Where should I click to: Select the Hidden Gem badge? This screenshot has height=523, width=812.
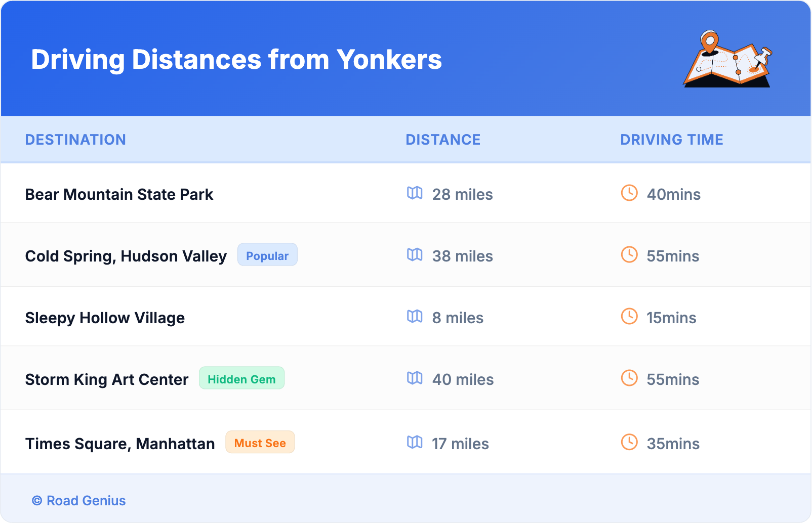(241, 379)
